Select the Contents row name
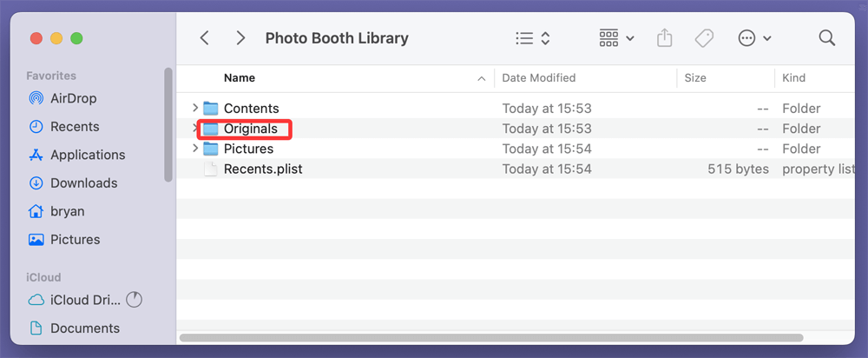Image resolution: width=868 pixels, height=358 pixels. (252, 109)
